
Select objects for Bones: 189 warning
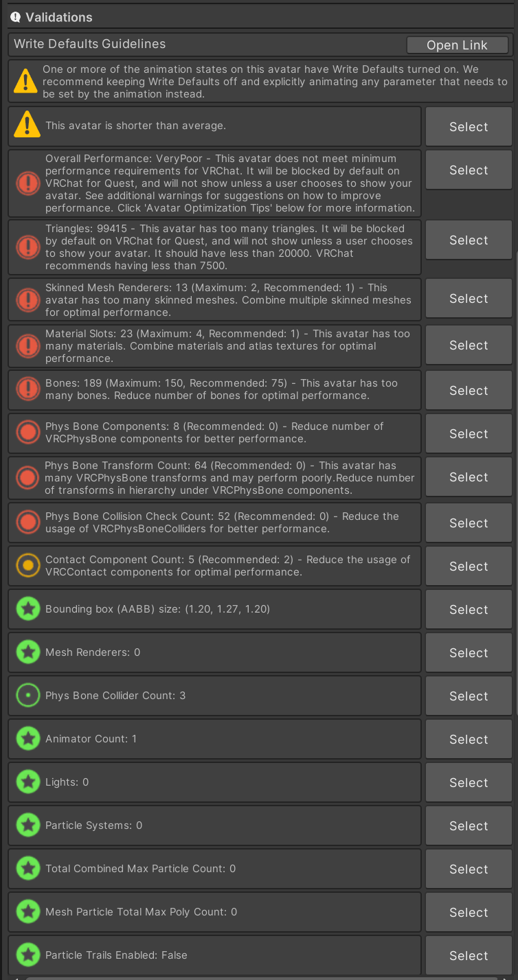pyautogui.click(x=469, y=391)
